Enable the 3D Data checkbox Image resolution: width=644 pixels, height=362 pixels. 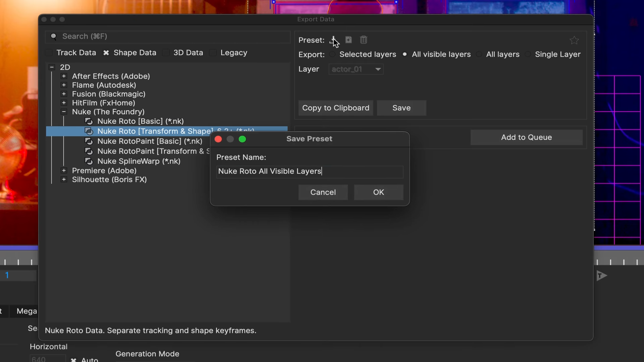pyautogui.click(x=166, y=53)
